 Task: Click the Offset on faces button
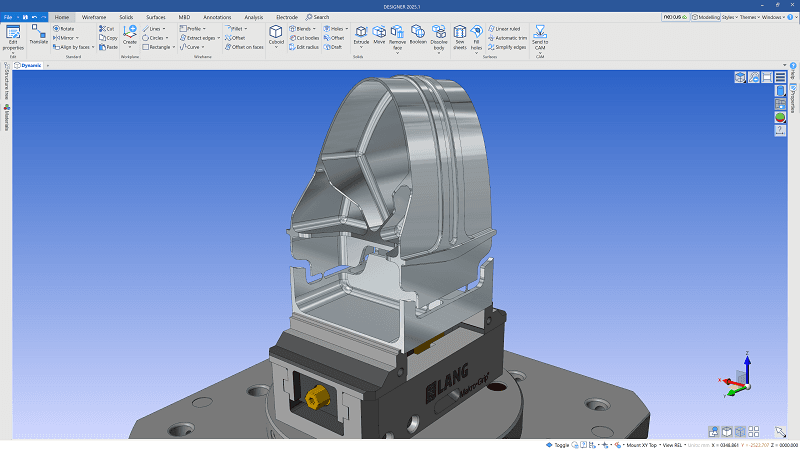click(x=245, y=47)
